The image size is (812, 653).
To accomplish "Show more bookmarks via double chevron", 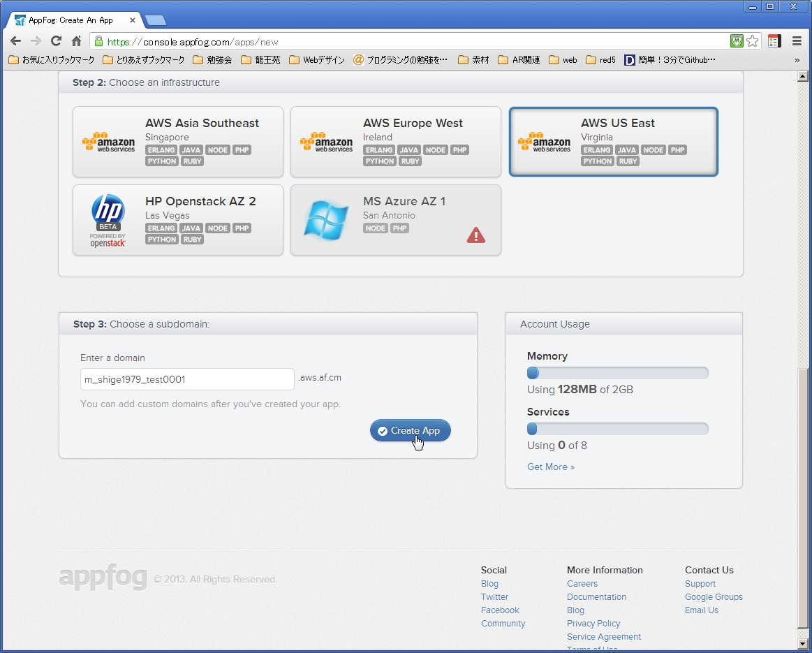I will [797, 60].
